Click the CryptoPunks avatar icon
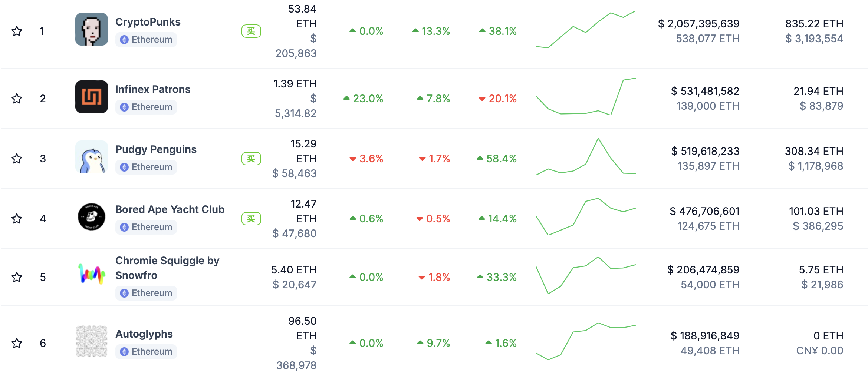This screenshot has width=868, height=378. [92, 30]
